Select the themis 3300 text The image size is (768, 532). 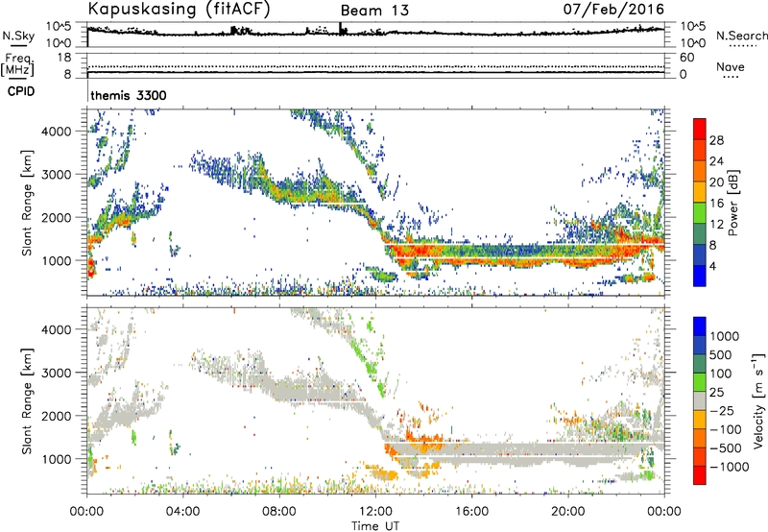[129, 95]
